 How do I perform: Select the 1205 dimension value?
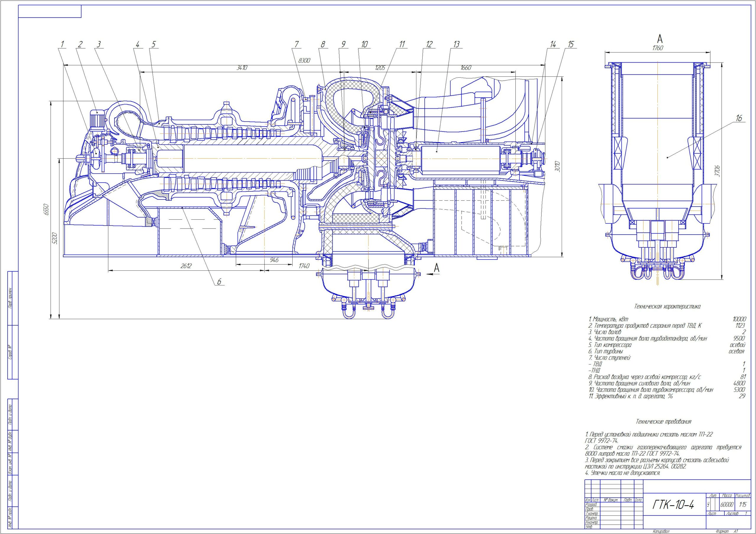coord(380,68)
